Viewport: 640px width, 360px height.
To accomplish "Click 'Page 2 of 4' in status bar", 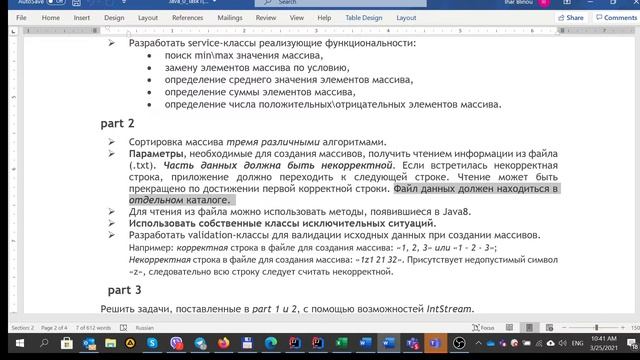I will [54, 328].
